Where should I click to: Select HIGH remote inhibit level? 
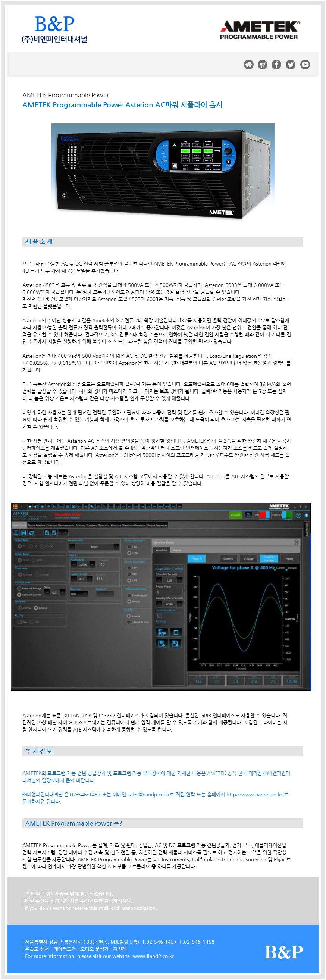129,547
